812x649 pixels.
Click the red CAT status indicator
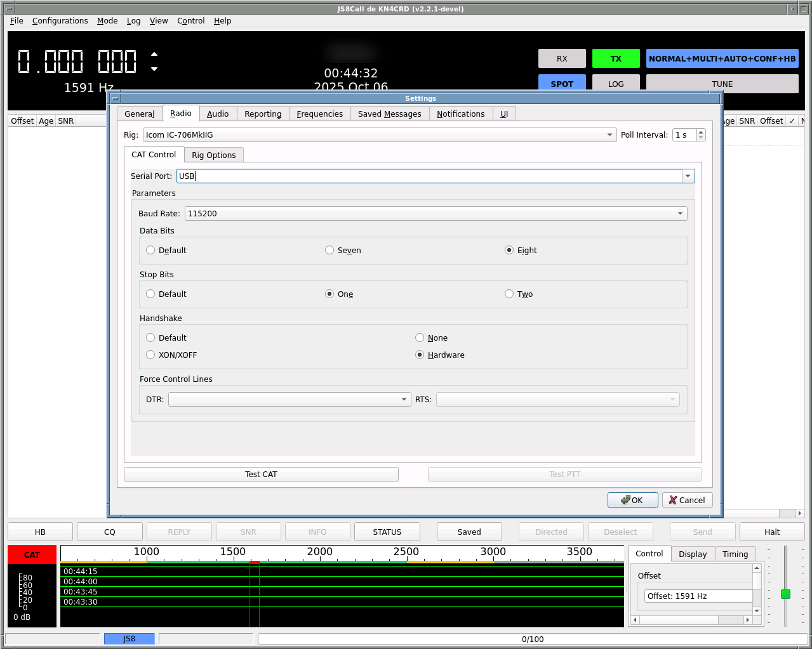[x=32, y=554]
